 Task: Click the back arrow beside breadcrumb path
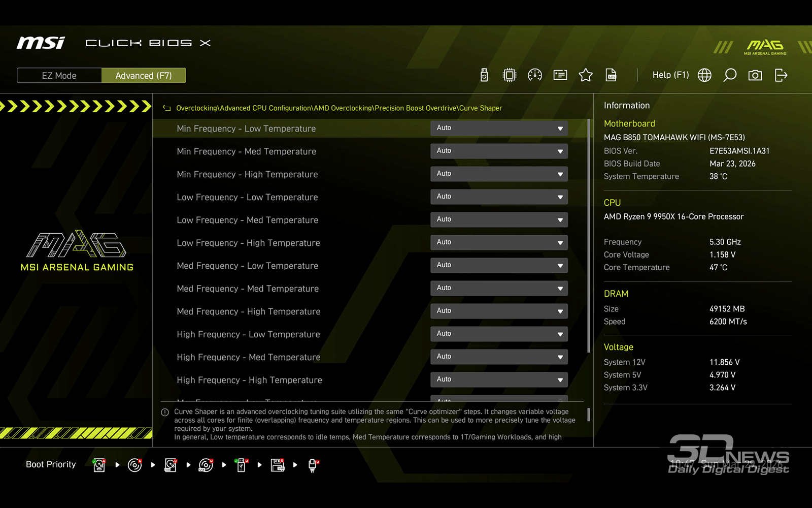click(166, 108)
